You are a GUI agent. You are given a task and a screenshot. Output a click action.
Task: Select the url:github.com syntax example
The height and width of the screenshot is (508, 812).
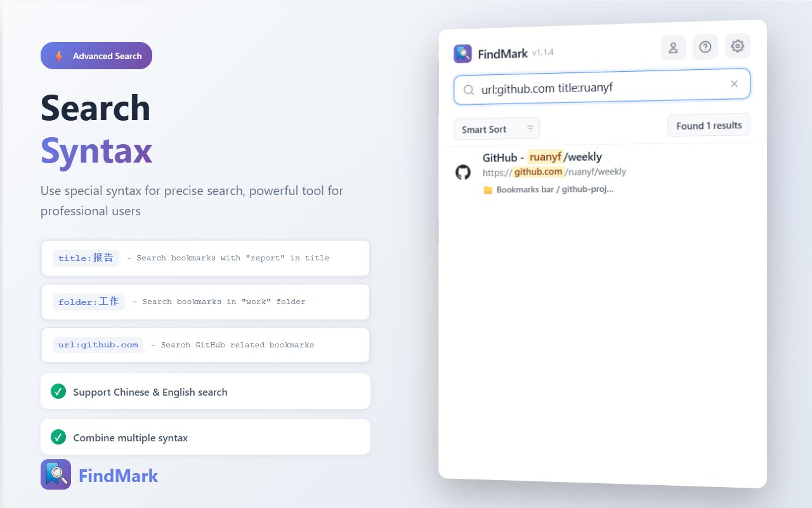(x=98, y=345)
